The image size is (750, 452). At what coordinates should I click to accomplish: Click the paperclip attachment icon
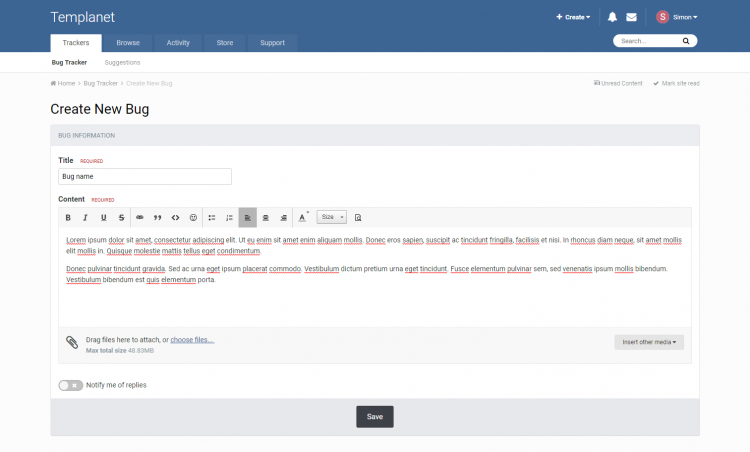pyautogui.click(x=72, y=342)
